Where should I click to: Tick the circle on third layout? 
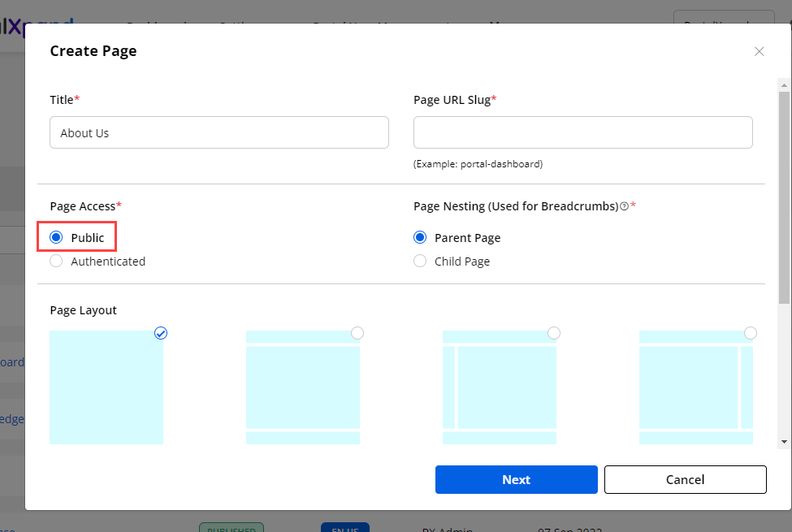554,333
